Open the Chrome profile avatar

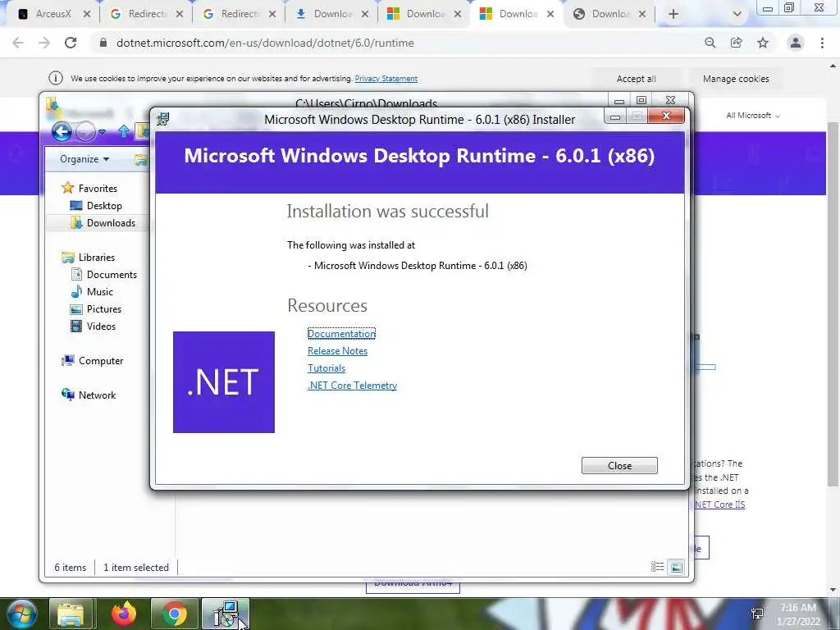pyautogui.click(x=796, y=43)
